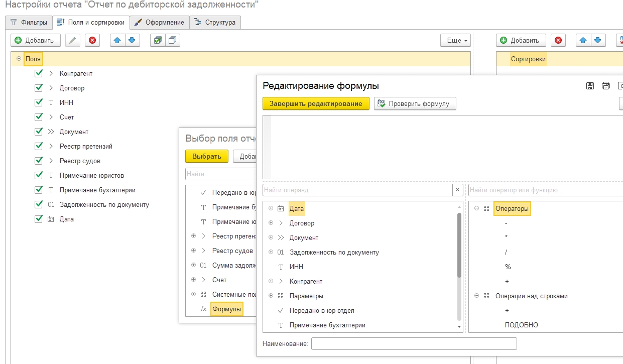Delete the selected field with red X icon
Image resolution: width=623 pixels, height=364 pixels.
point(92,41)
